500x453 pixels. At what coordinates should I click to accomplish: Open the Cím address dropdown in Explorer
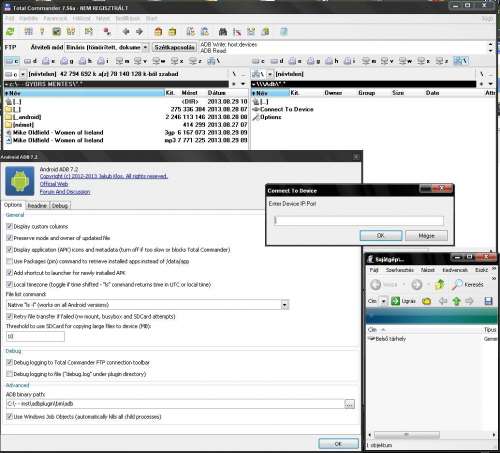pyautogui.click(x=384, y=301)
